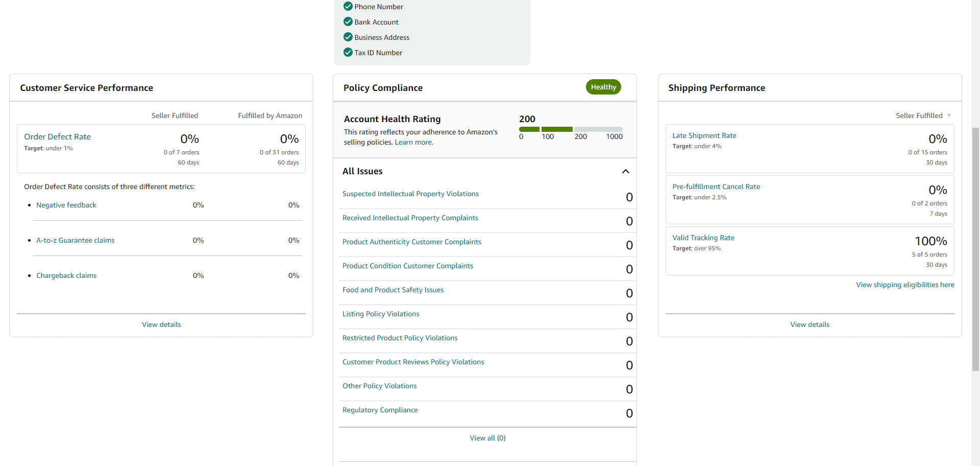Screen dimensions: 980x466
Task: Click the 100% Valid Tracking Rate value
Action: (930, 241)
